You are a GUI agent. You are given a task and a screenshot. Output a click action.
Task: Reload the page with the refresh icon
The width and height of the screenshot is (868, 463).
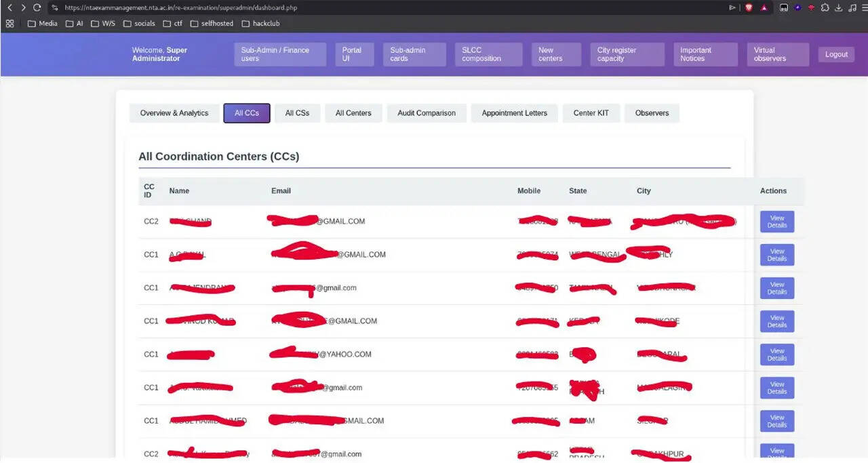(37, 7)
